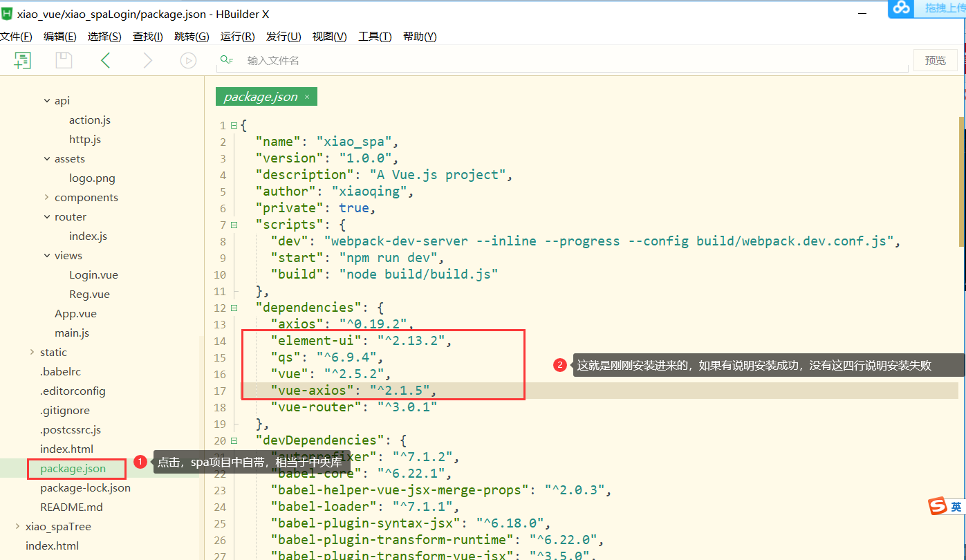This screenshot has width=966, height=560.
Task: Open the .editorconfig file
Action: [73, 391]
